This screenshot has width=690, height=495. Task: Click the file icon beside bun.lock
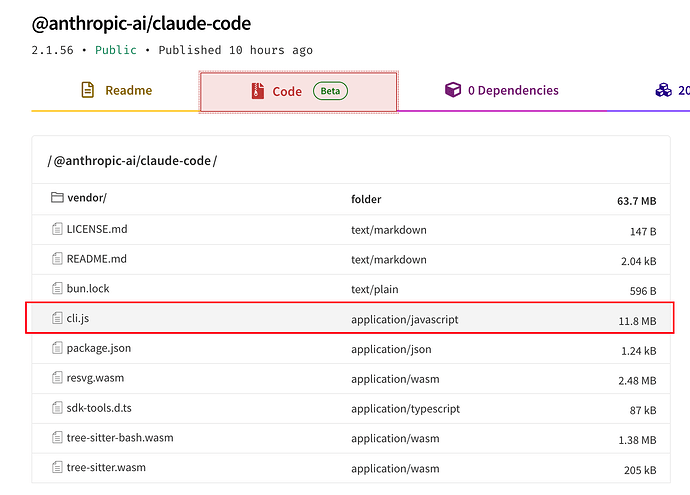click(57, 289)
